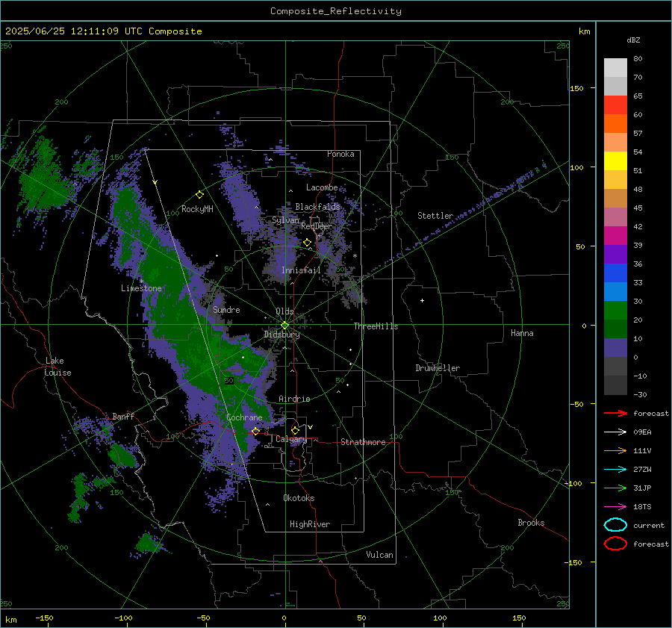
Task: Click the 150 tick on right axis
Action: pos(576,88)
